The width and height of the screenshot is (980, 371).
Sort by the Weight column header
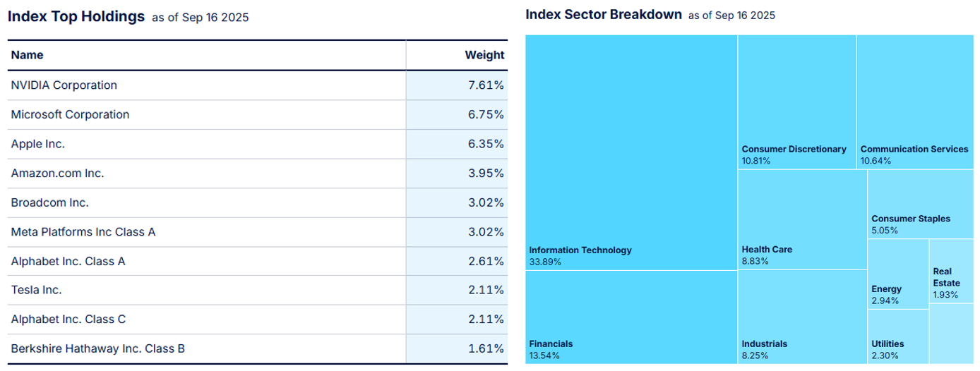484,55
